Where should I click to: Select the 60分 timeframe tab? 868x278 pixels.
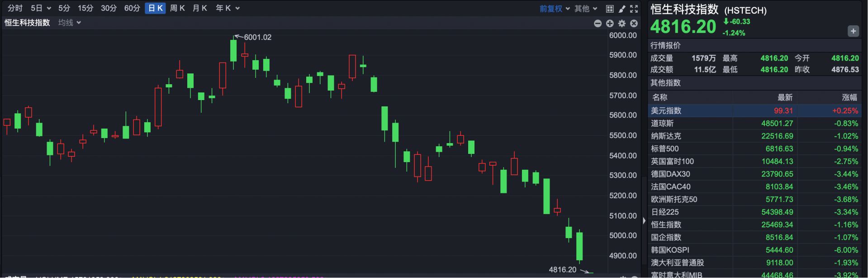click(x=132, y=8)
